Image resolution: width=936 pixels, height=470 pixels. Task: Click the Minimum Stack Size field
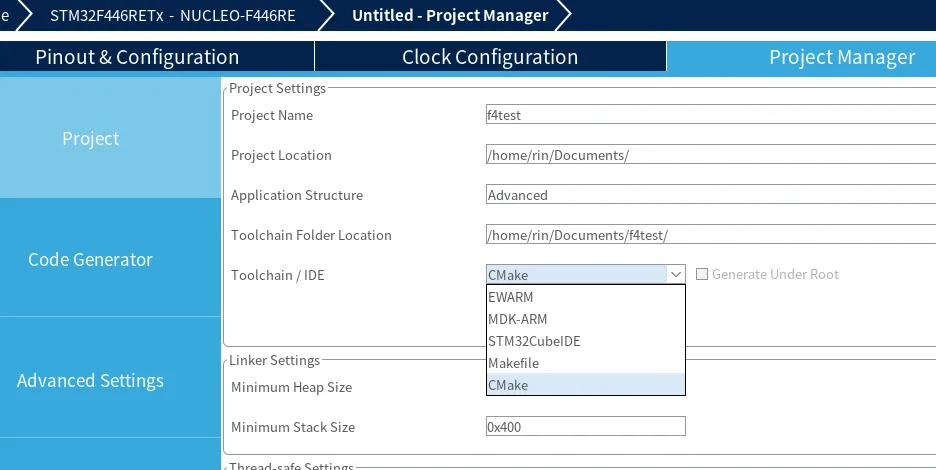pos(585,427)
